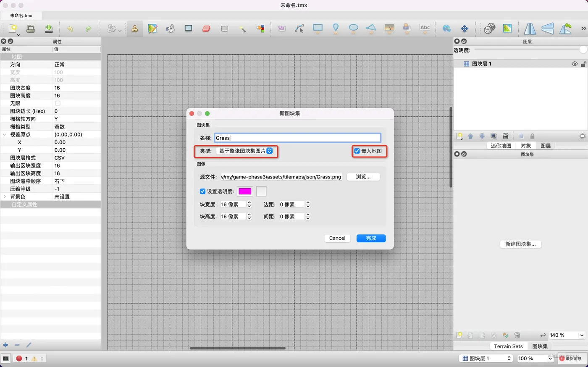The width and height of the screenshot is (588, 367).
Task: Click the 源文件 path field
Action: (281, 177)
